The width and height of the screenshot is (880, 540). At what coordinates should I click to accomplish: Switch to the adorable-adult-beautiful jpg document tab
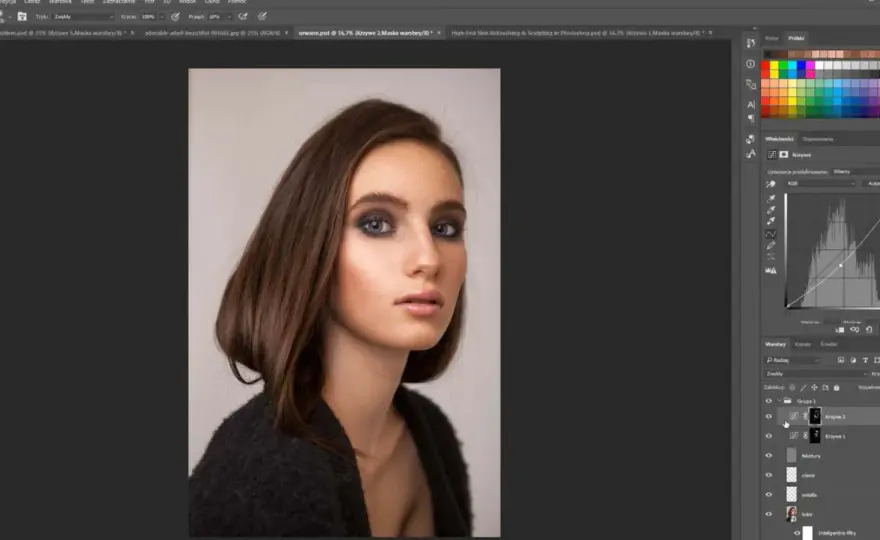[x=212, y=33]
